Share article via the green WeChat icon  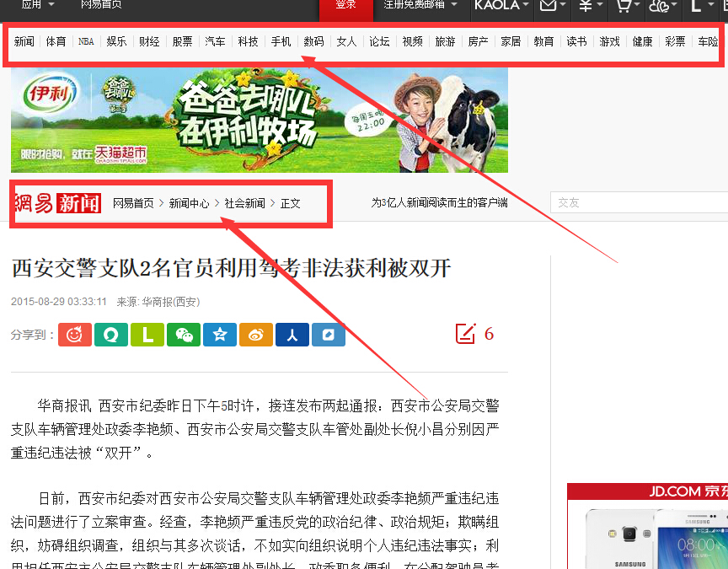(x=183, y=335)
